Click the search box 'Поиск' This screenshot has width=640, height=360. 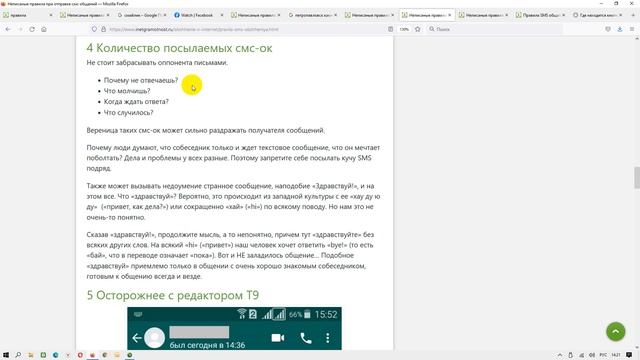[x=494, y=29]
